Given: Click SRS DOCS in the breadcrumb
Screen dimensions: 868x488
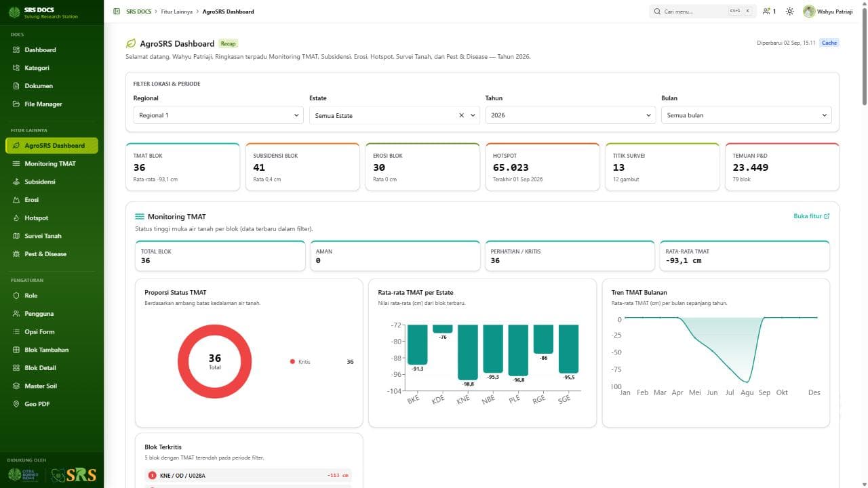Looking at the screenshot, I should [139, 12].
